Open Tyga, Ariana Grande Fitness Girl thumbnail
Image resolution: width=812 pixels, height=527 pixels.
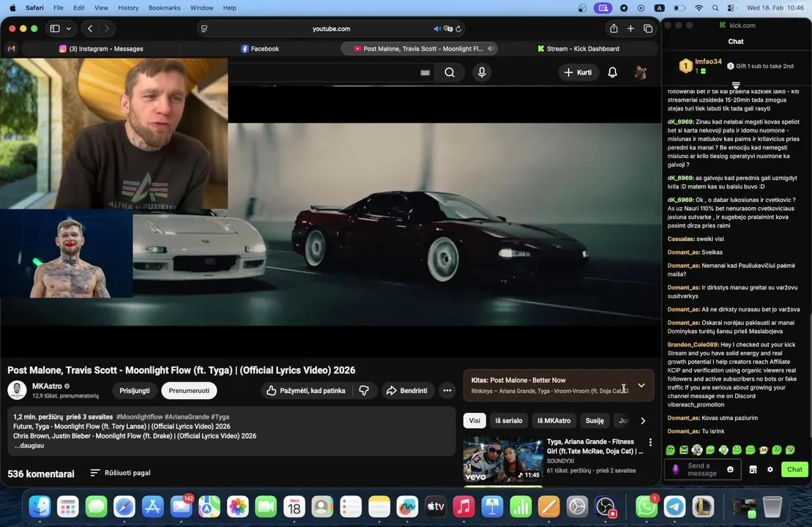tap(502, 460)
